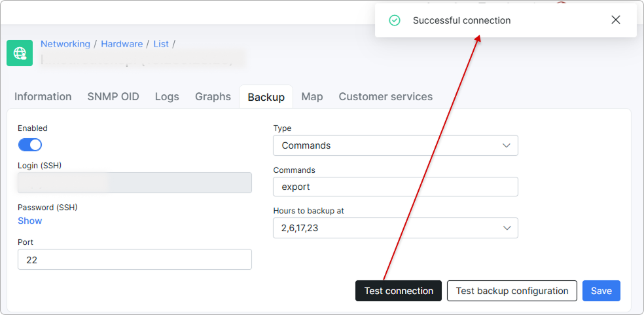644x315 pixels.
Task: Click the green Networking globe icon
Action: click(x=20, y=53)
